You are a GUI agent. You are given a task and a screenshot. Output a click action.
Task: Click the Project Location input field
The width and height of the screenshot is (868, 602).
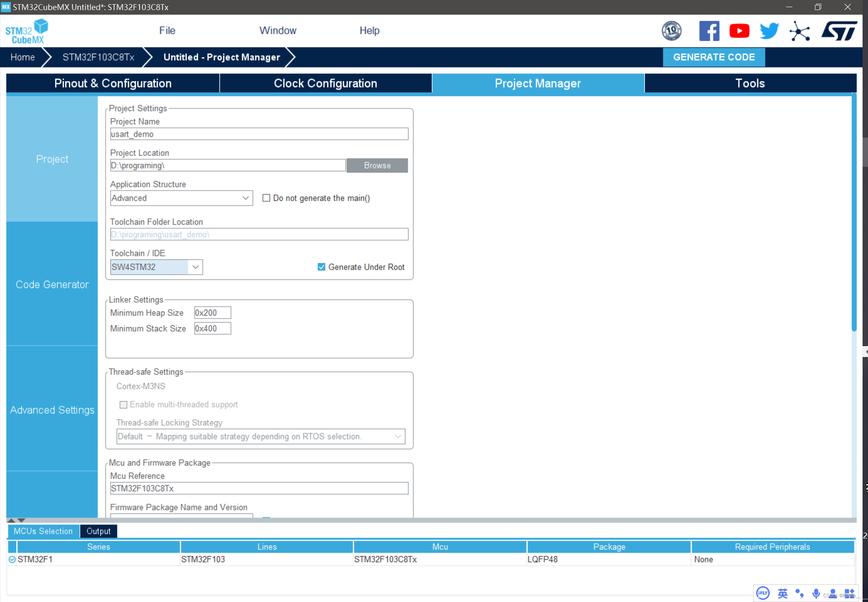pos(228,165)
